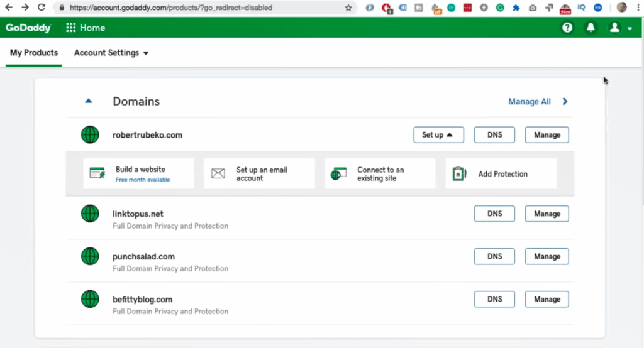The image size is (644, 348).
Task: Collapse the Domains section arrow
Action: pos(88,101)
